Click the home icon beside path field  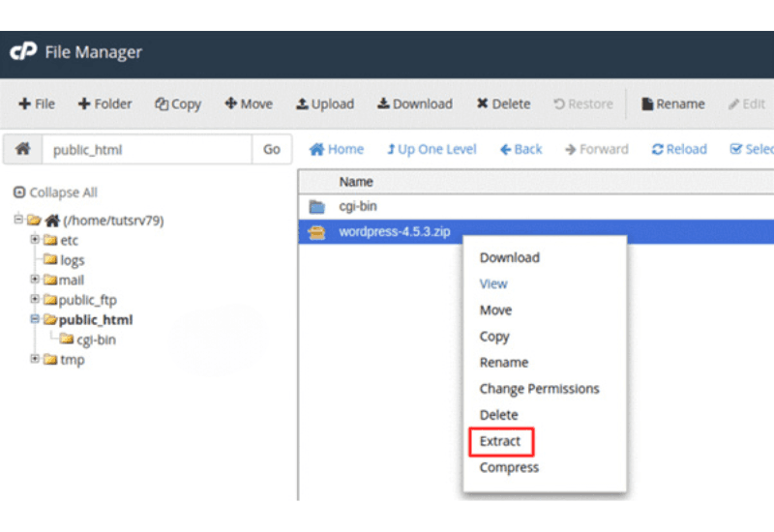22,150
